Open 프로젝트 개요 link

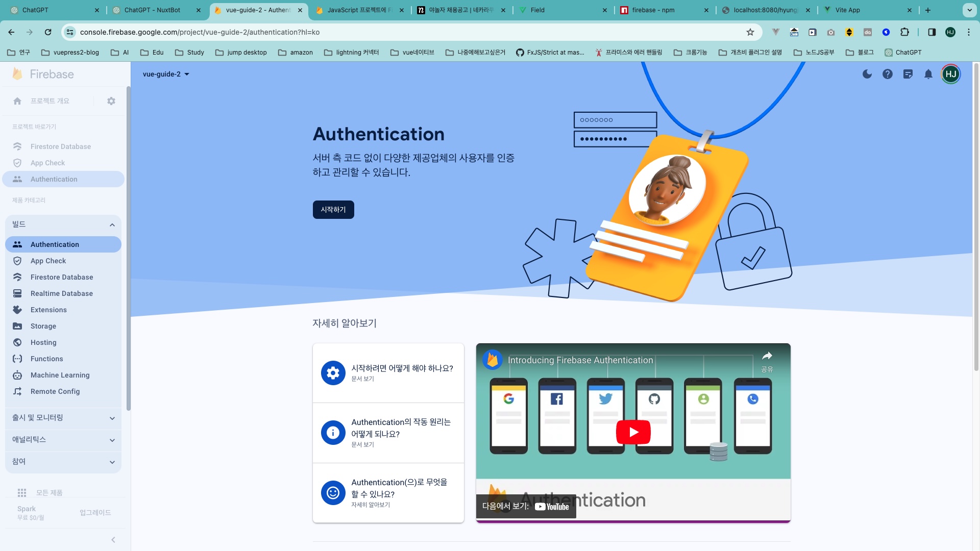tap(50, 101)
